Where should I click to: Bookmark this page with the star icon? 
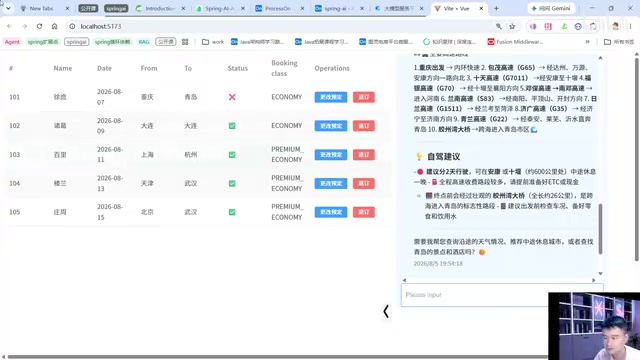(x=512, y=26)
